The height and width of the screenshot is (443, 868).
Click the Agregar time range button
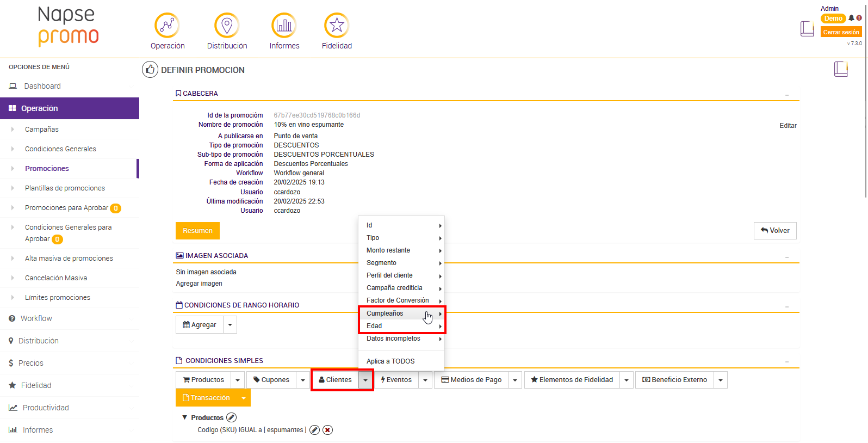[x=200, y=325]
